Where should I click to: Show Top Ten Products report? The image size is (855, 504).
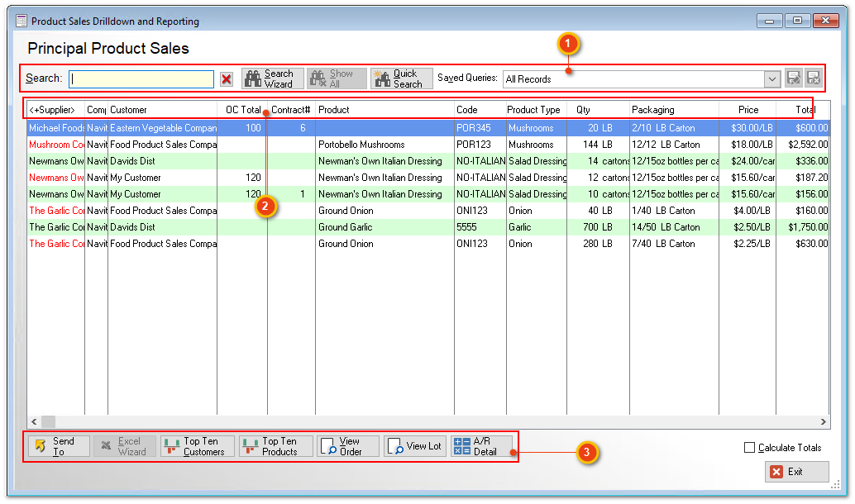tap(276, 446)
